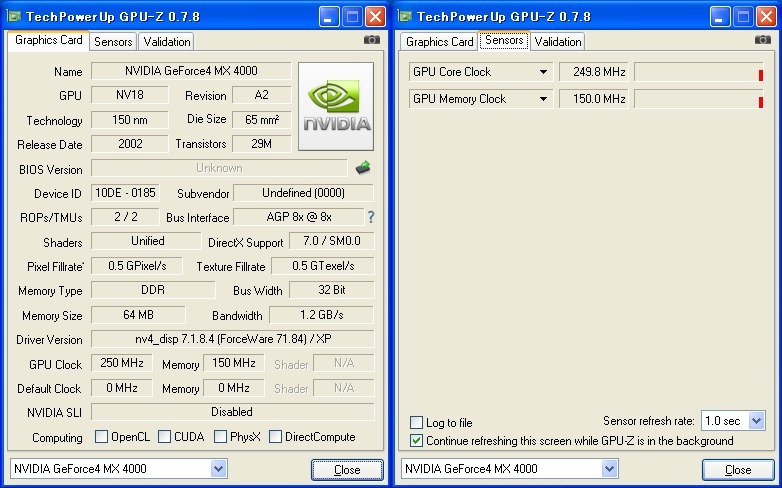Click GPU-Z app icon in left title bar

point(14,16)
